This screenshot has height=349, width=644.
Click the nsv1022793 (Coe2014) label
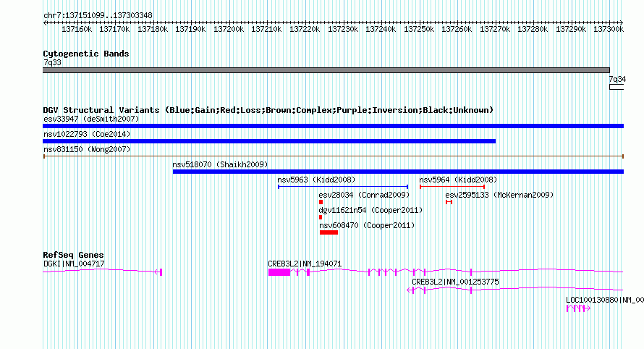tap(87, 134)
